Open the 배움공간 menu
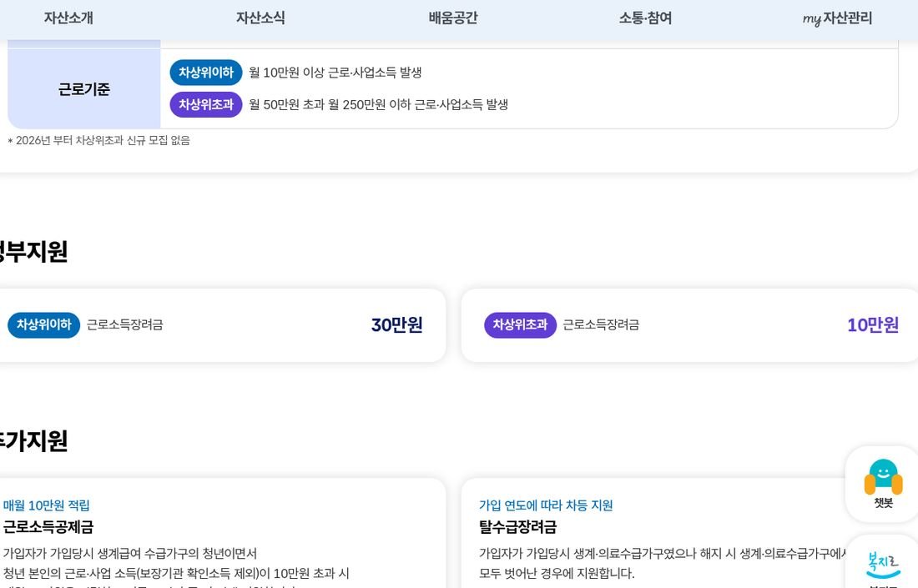This screenshot has width=918, height=588. pyautogui.click(x=452, y=18)
